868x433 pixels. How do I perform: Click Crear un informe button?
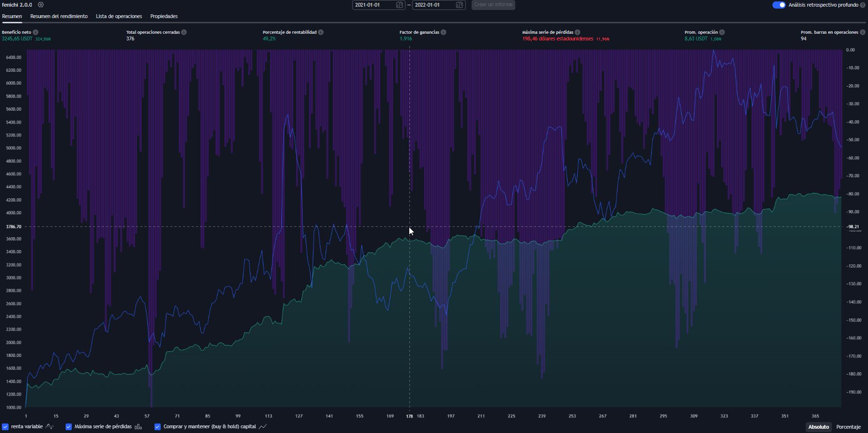point(493,5)
